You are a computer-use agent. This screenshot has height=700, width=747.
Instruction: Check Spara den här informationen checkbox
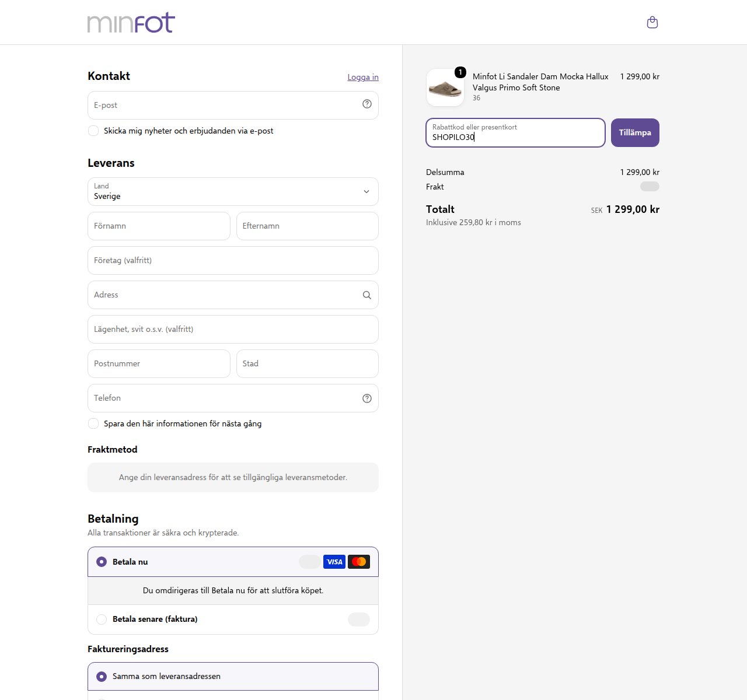(x=93, y=423)
